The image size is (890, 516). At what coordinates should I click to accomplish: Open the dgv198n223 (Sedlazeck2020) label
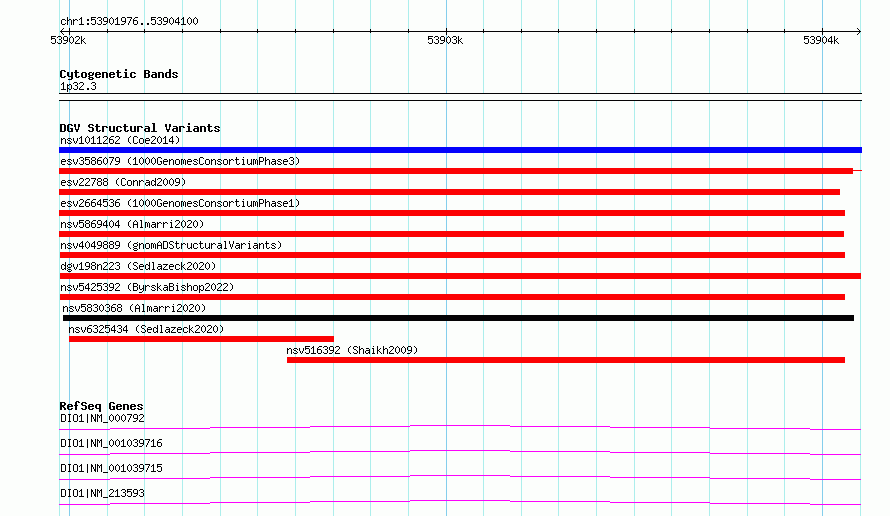[x=138, y=266]
